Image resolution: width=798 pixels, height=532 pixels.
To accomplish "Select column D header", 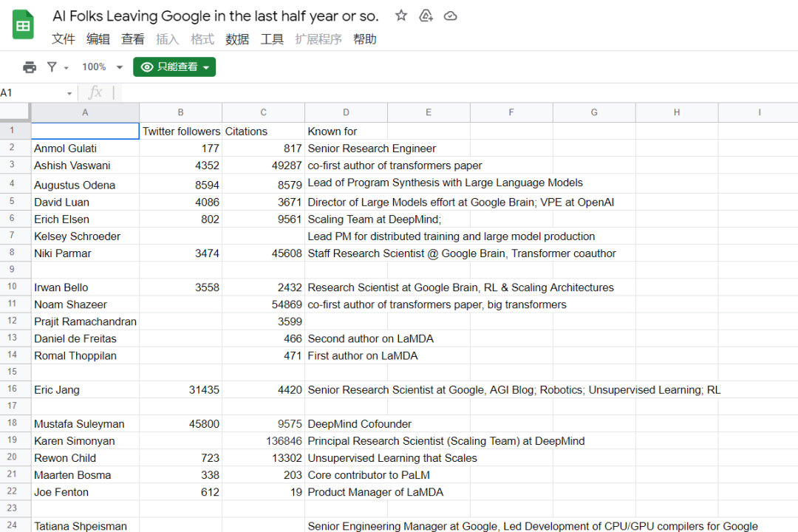I will [346, 112].
